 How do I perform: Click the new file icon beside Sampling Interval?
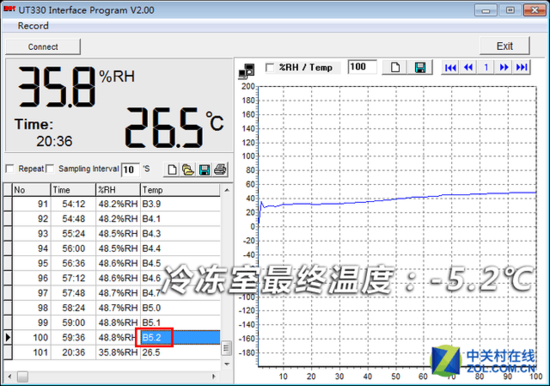click(x=172, y=170)
